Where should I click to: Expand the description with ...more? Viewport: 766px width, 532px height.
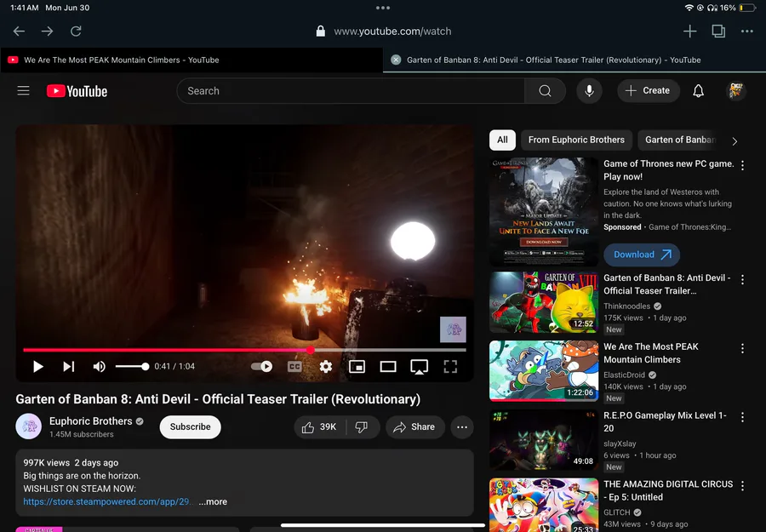213,501
